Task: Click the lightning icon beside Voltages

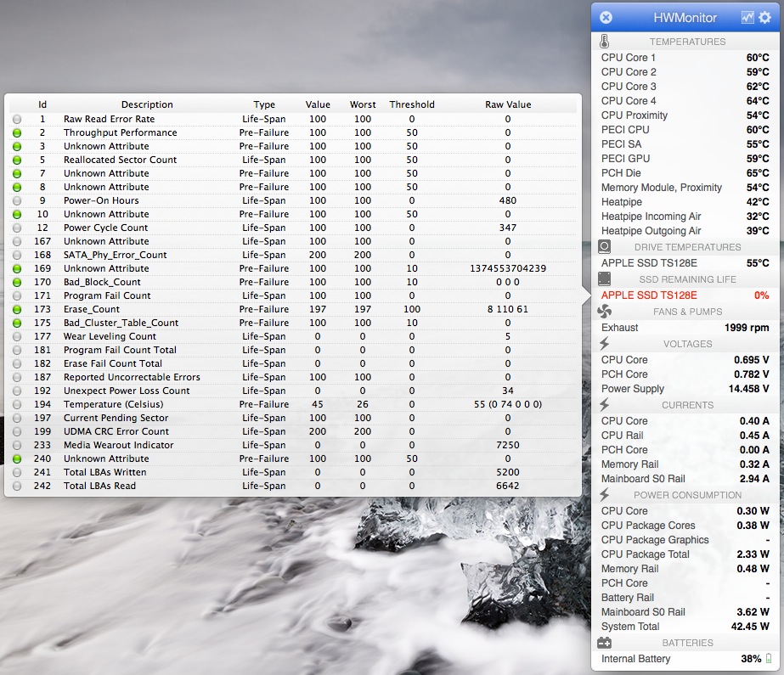Action: pyautogui.click(x=604, y=344)
